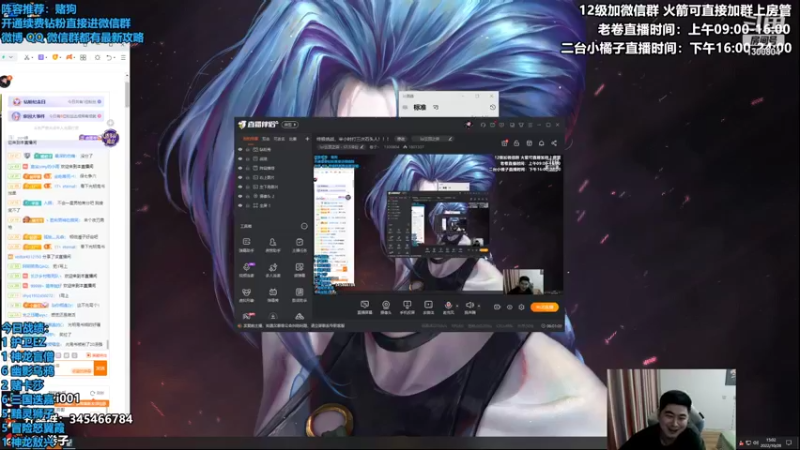The width and height of the screenshot is (800, 450).
Task: Add a new scene with the plus button
Action: coord(307,139)
